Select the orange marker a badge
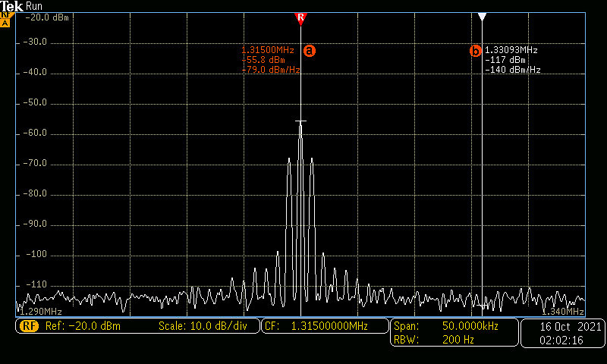This screenshot has height=364, width=607. (x=310, y=51)
